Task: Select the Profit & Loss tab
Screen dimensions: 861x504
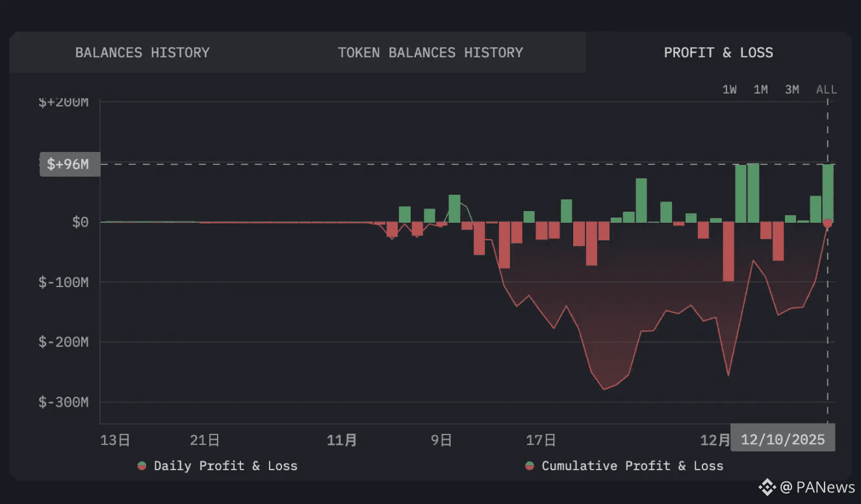Action: tap(718, 53)
